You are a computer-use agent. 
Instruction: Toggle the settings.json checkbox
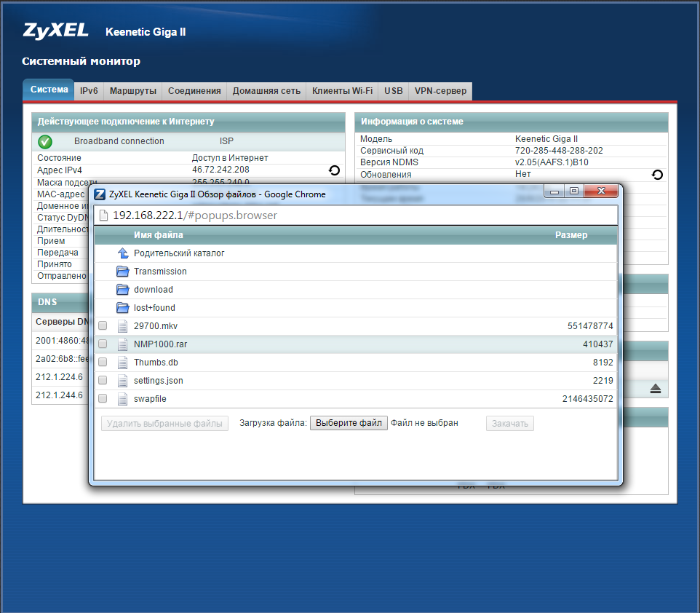click(103, 381)
